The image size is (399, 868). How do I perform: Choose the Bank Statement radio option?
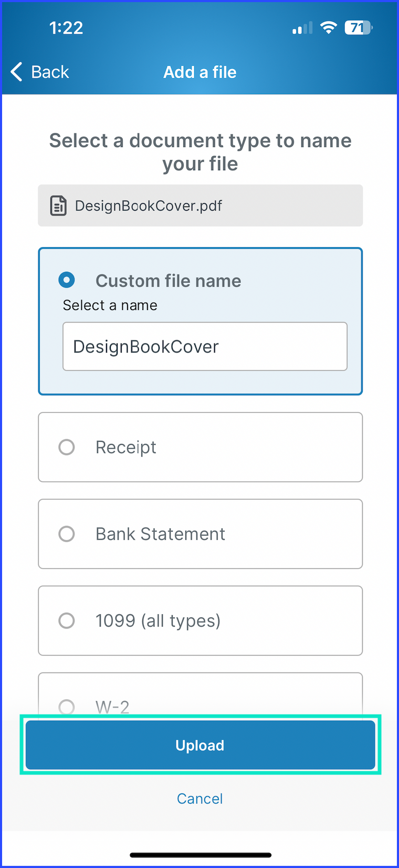[67, 534]
